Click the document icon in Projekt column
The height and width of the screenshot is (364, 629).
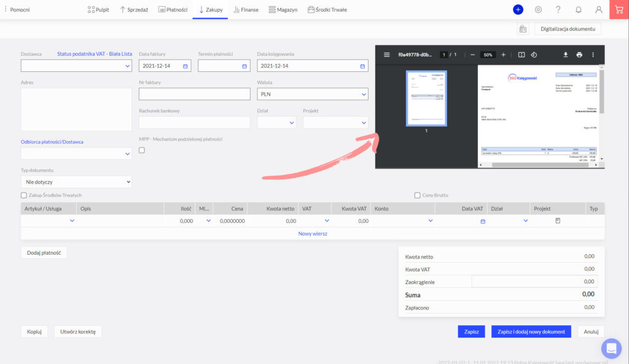[558, 221]
